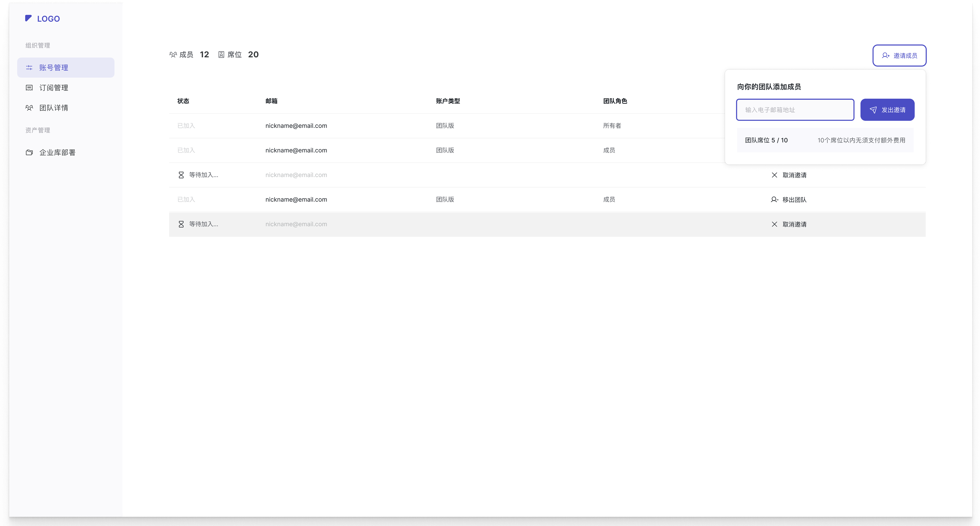This screenshot has width=980, height=526.
Task: Click the member count 12
Action: pyautogui.click(x=204, y=54)
